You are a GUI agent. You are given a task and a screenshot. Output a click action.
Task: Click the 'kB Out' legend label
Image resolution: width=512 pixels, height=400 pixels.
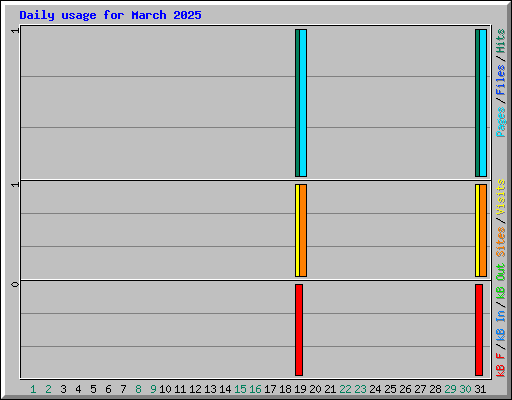(x=501, y=282)
